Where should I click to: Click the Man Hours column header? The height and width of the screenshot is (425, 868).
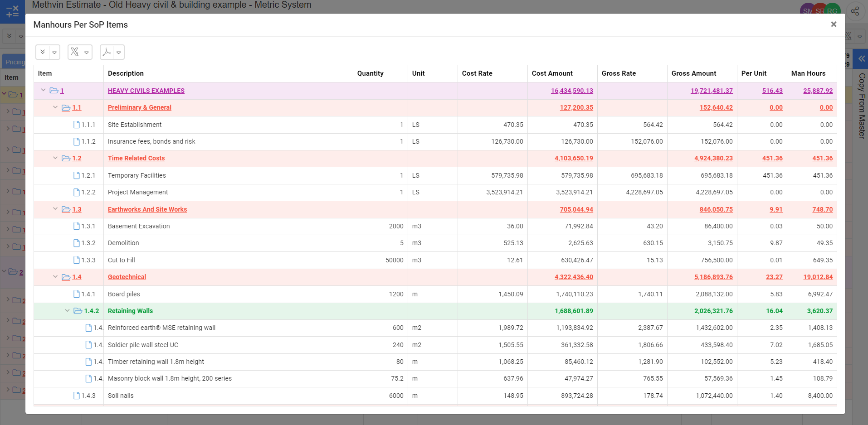coord(808,73)
